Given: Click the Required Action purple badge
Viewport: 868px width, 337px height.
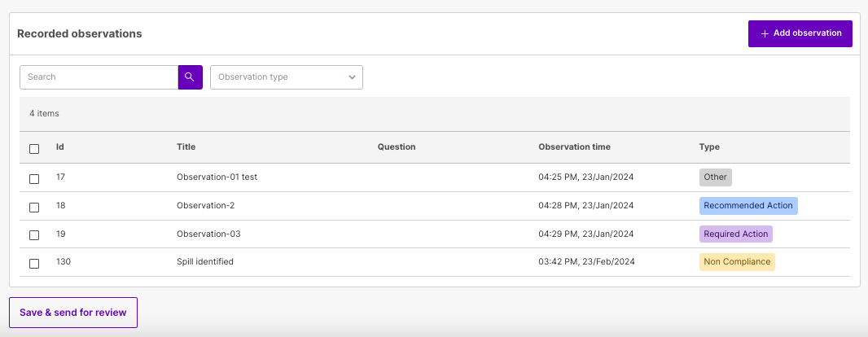Looking at the screenshot, I should [736, 234].
